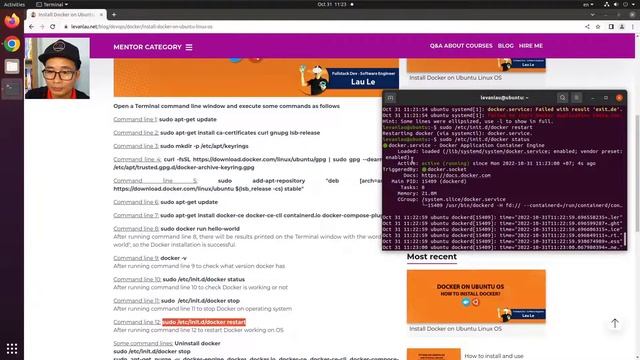Viewport: 640px width, 360px height.
Task: Open 'How to install and use' article link
Action: tap(494, 356)
